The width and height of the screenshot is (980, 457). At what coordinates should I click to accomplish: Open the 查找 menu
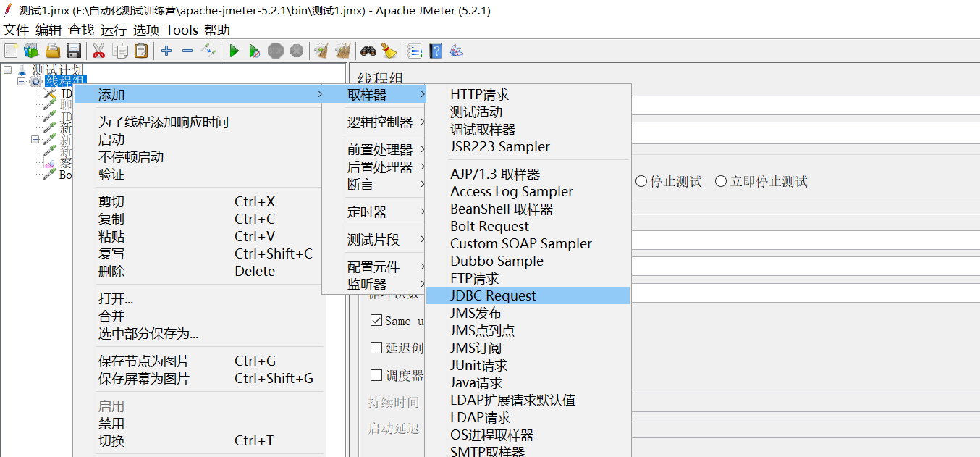[81, 30]
